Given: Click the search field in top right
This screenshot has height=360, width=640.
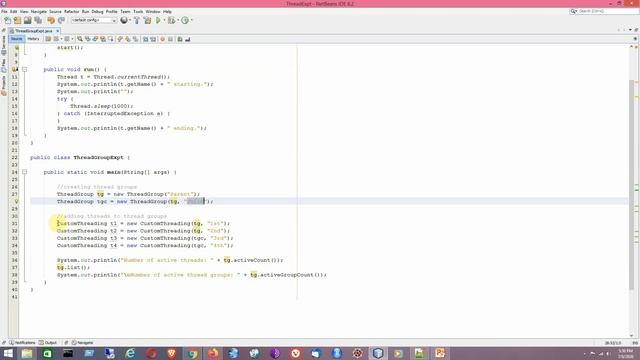Looking at the screenshot, I should [604, 11].
